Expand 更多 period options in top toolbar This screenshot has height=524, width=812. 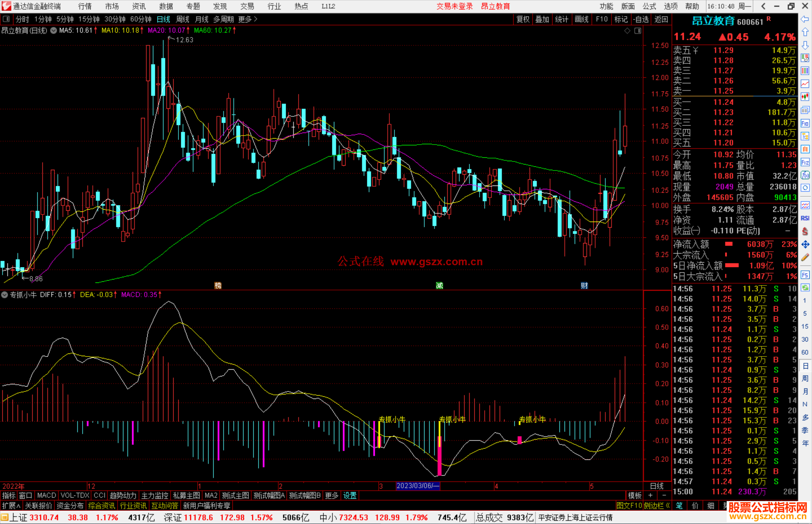coord(248,19)
